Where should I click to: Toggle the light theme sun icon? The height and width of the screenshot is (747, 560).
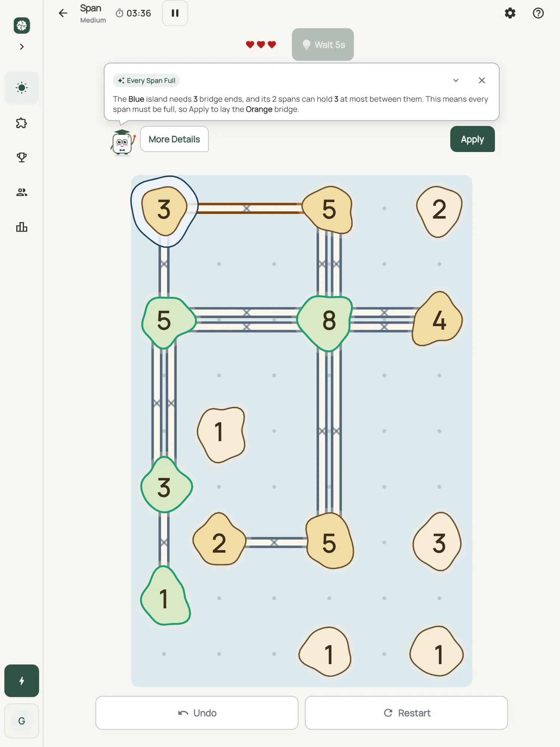point(22,88)
